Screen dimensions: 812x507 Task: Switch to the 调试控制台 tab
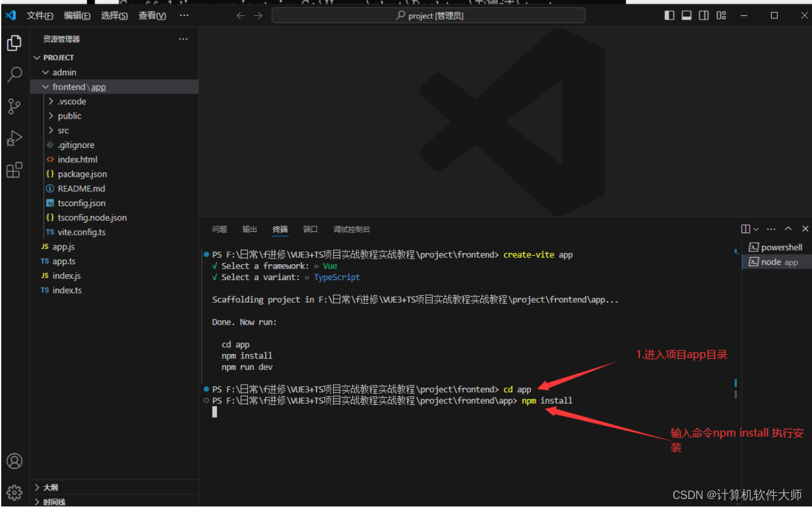352,229
